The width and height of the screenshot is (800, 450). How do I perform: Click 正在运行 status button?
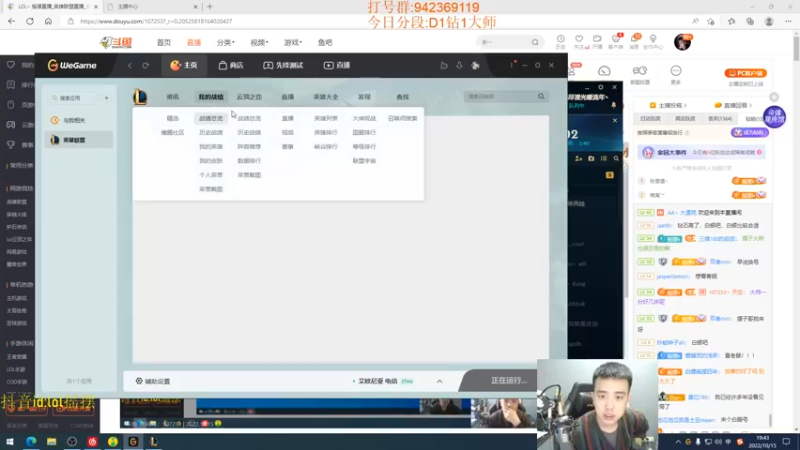pos(508,381)
